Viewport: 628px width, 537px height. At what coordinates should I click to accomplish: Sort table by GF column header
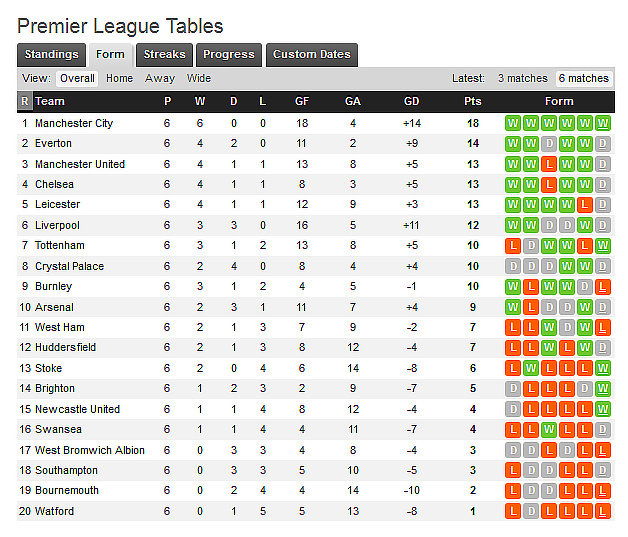(x=302, y=101)
